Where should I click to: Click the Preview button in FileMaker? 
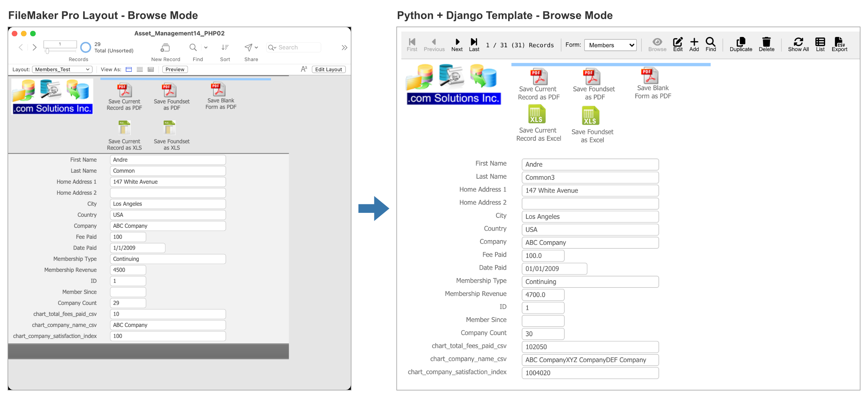175,69
